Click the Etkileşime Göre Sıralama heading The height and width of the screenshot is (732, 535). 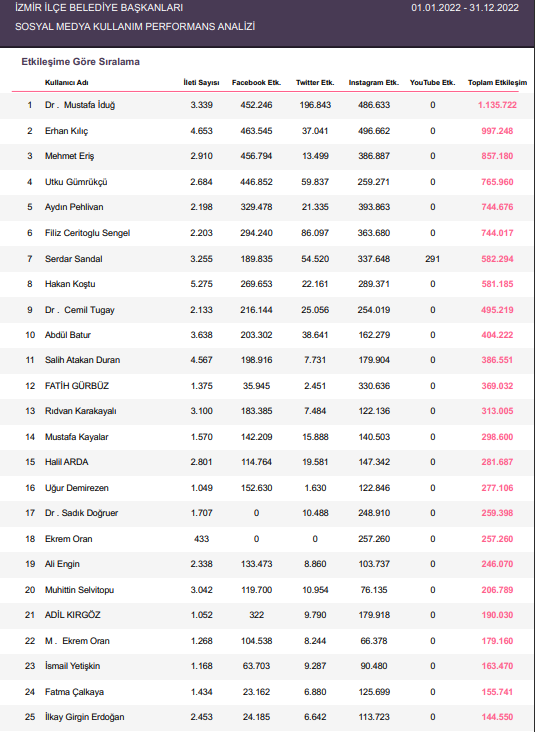tap(80, 62)
